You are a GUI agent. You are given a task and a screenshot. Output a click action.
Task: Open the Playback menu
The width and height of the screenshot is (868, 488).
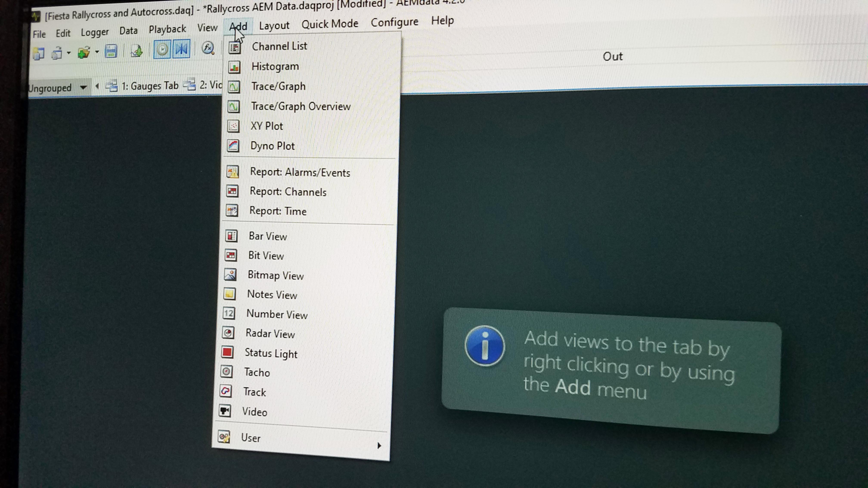pyautogui.click(x=167, y=29)
